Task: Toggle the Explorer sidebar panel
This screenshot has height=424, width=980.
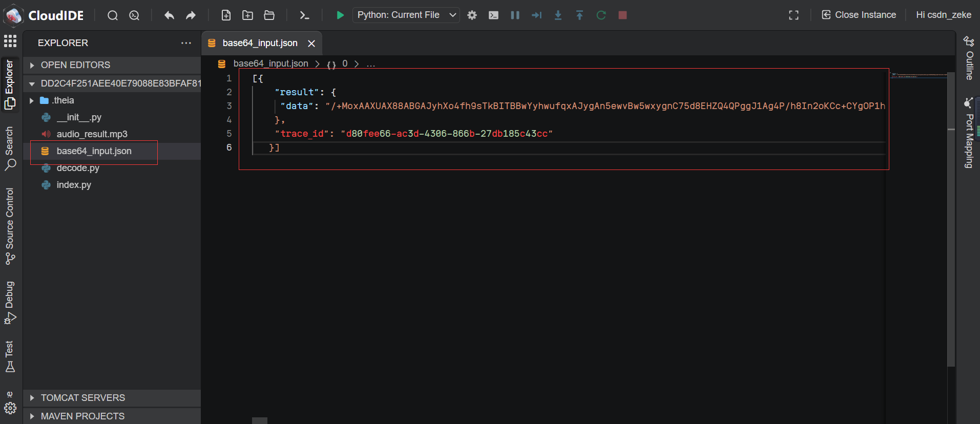Action: (x=10, y=84)
